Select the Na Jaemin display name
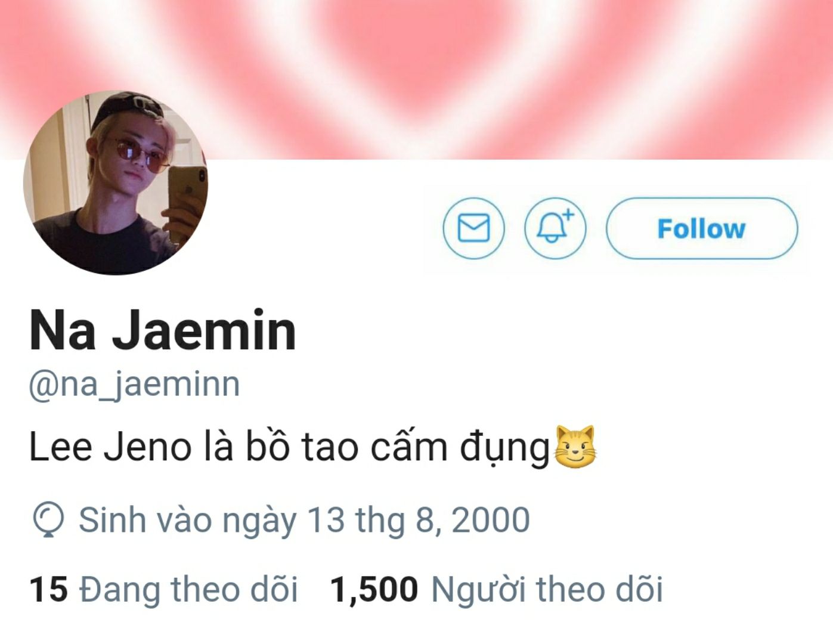833x644 pixels. 163,331
